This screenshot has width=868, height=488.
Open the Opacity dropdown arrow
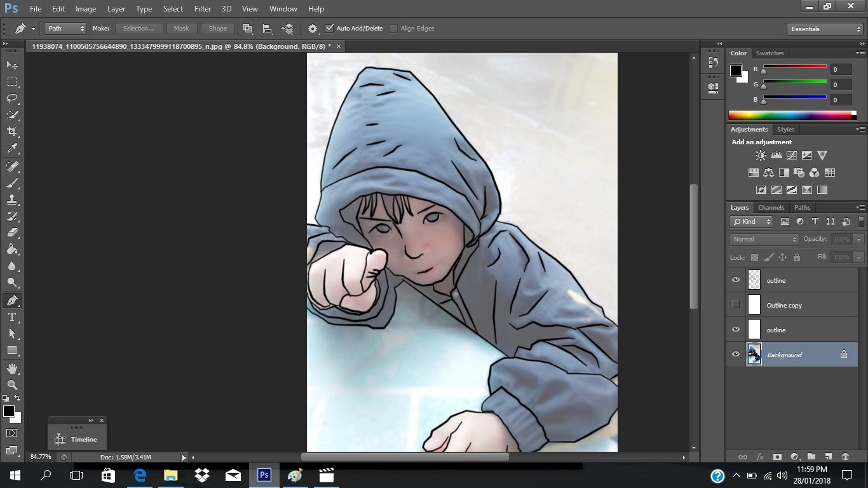click(x=858, y=240)
